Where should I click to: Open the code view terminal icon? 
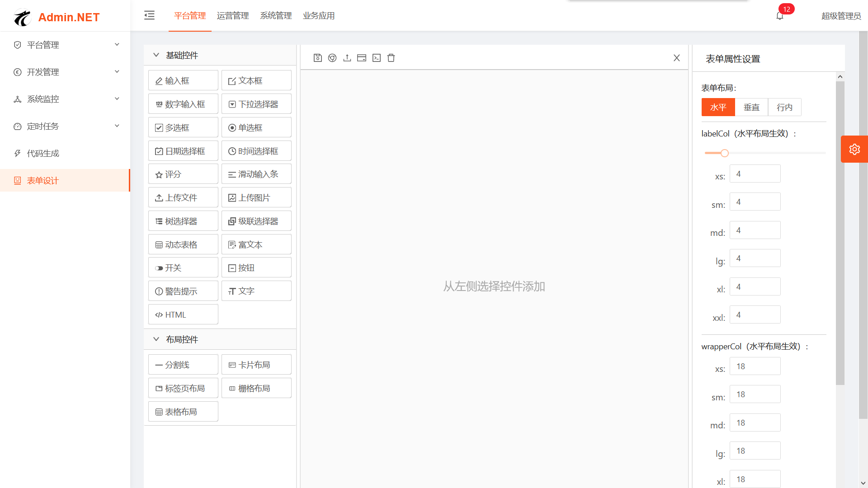coord(377,58)
